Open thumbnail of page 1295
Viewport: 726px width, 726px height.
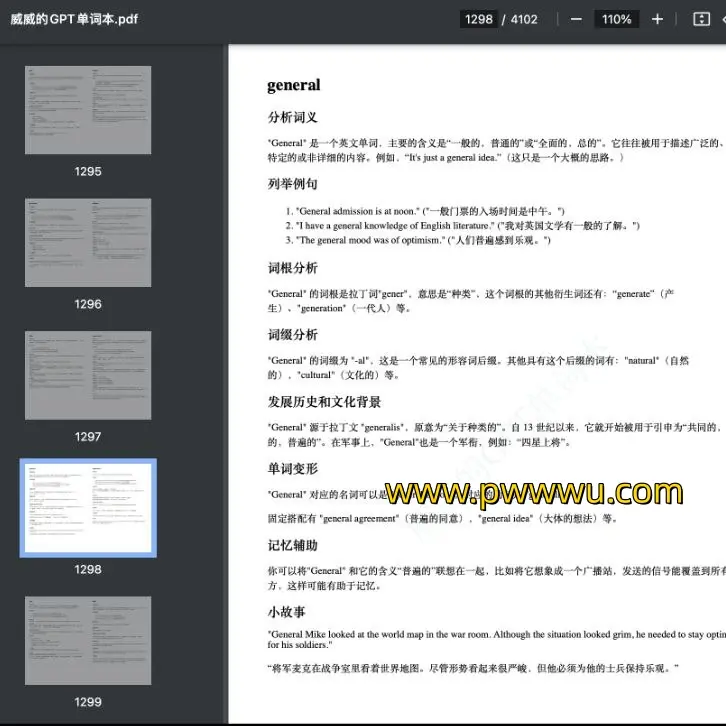(x=88, y=110)
